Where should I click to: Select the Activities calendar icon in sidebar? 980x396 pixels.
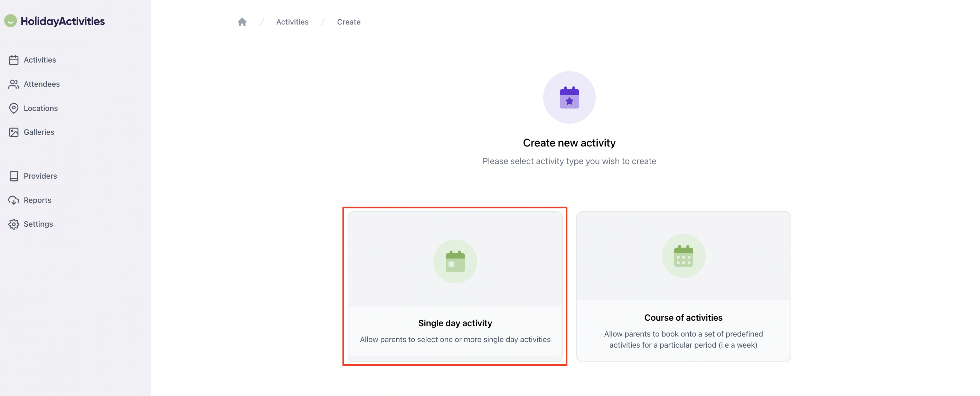point(14,60)
